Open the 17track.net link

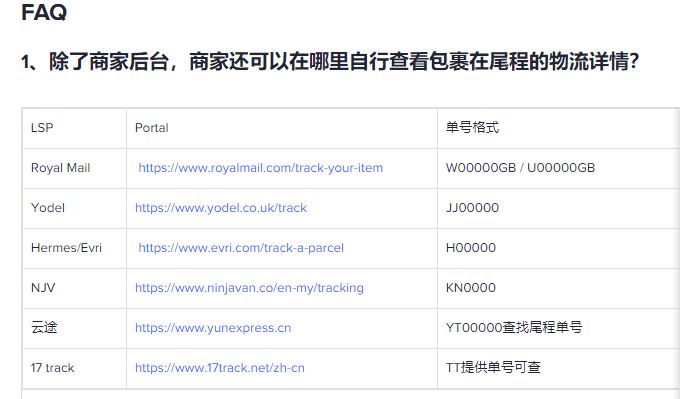pyautogui.click(x=219, y=368)
